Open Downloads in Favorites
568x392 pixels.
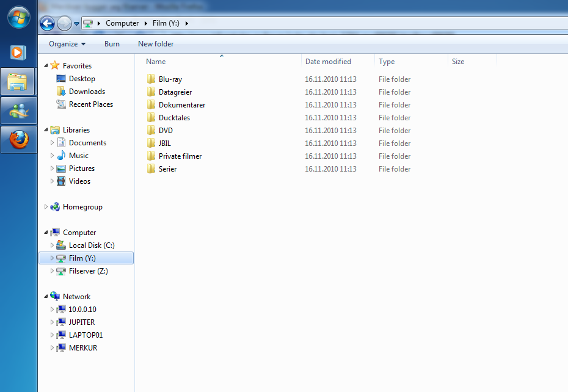(87, 92)
